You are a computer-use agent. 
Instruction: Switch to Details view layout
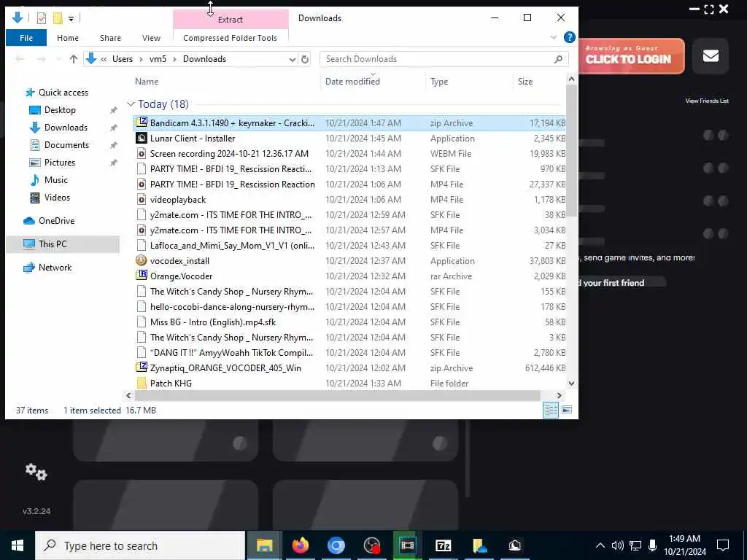point(551,410)
